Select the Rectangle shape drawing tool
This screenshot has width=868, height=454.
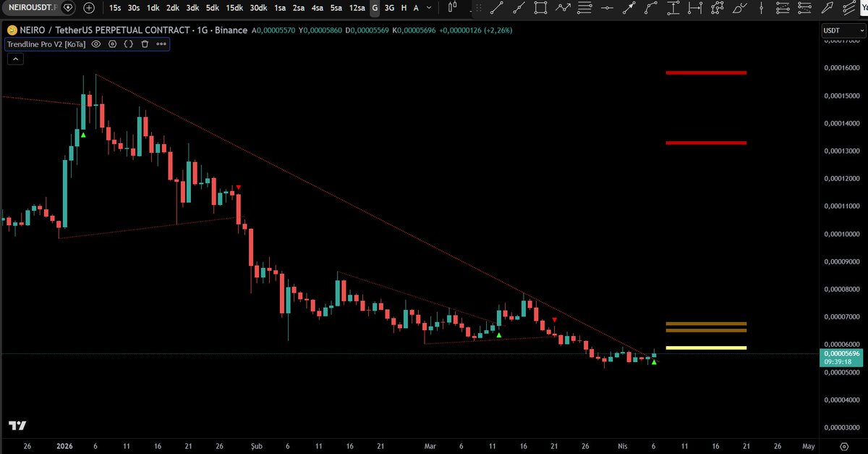click(x=540, y=7)
